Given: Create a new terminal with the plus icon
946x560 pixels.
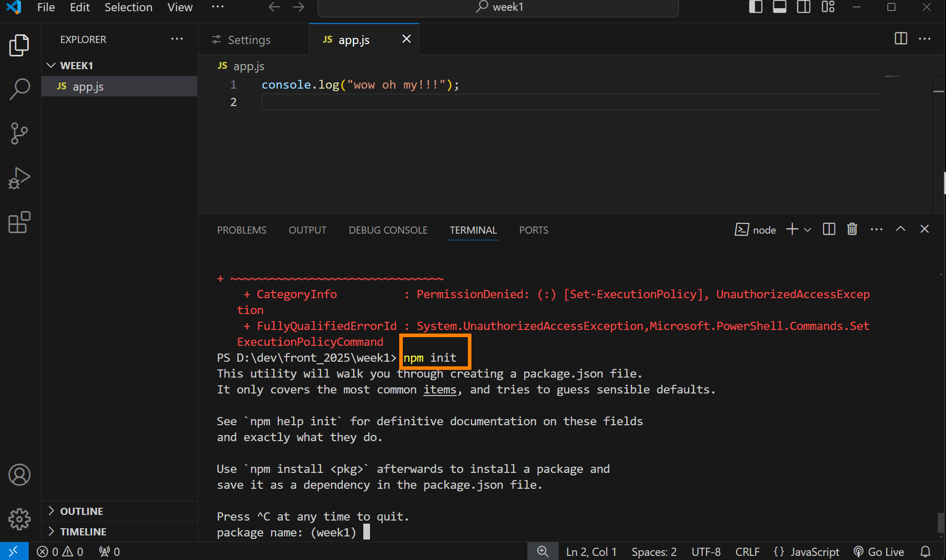Looking at the screenshot, I should pyautogui.click(x=792, y=230).
